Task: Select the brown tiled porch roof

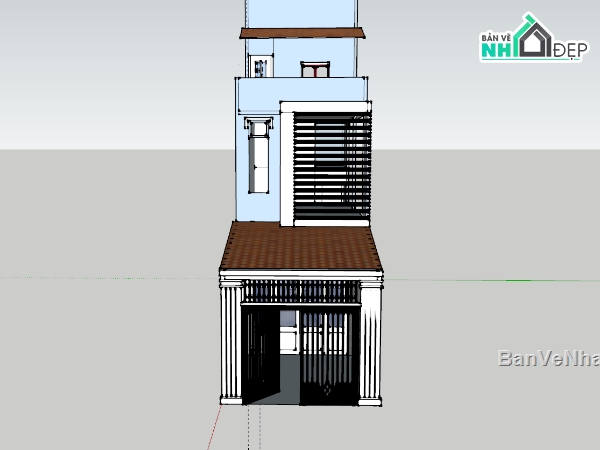Action: pyautogui.click(x=301, y=250)
